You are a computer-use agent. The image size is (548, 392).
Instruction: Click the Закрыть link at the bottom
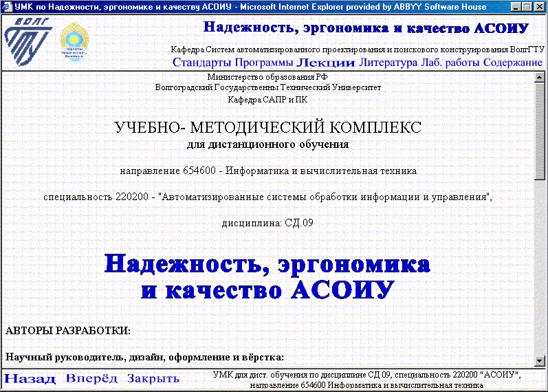153,379
